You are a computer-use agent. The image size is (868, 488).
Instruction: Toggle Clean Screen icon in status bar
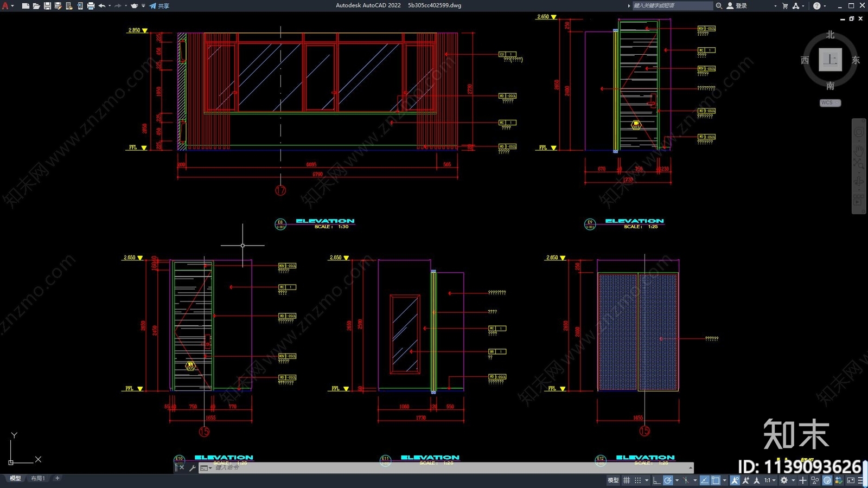click(x=851, y=480)
